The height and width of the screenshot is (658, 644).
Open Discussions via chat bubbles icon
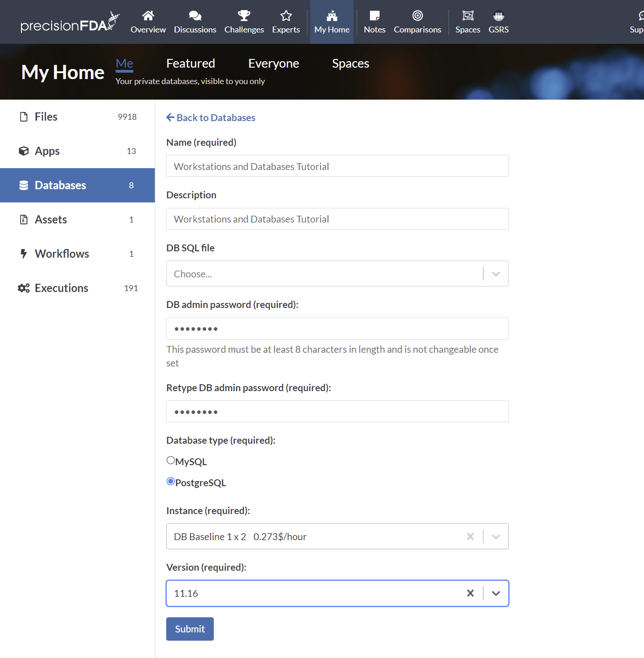tap(195, 16)
